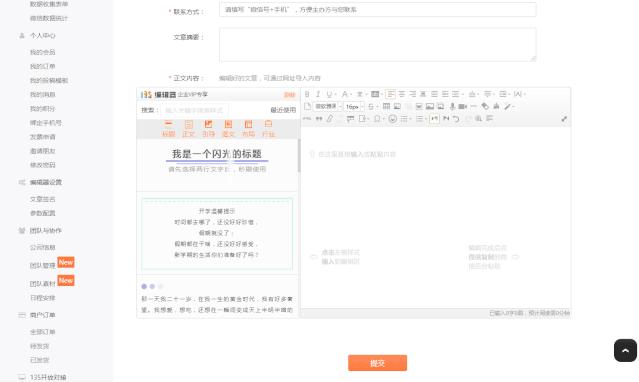Select the 标题 style category tab
Image resolution: width=639 pixels, height=382 pixels.
coord(168,129)
